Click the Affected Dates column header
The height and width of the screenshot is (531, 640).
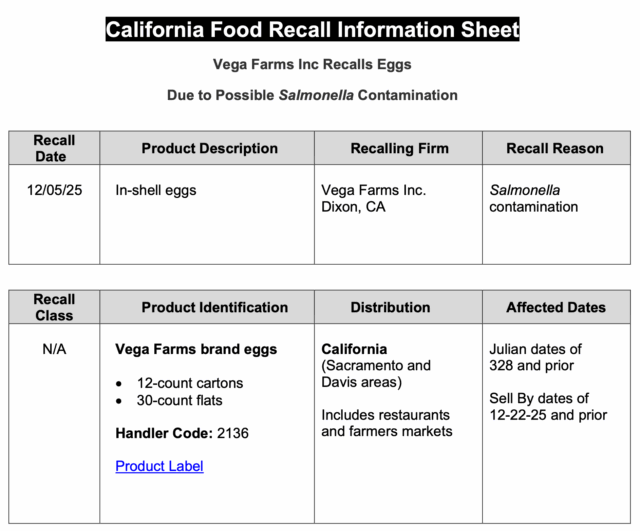(x=555, y=307)
